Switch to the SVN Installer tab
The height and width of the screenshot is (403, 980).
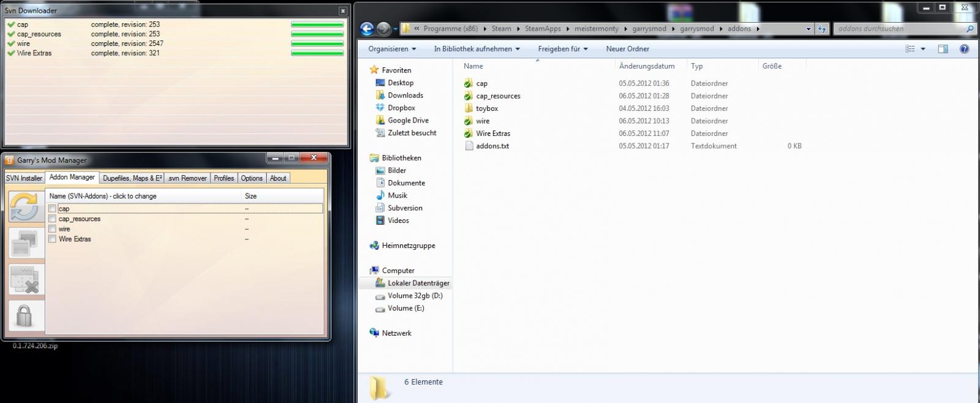[x=24, y=178]
